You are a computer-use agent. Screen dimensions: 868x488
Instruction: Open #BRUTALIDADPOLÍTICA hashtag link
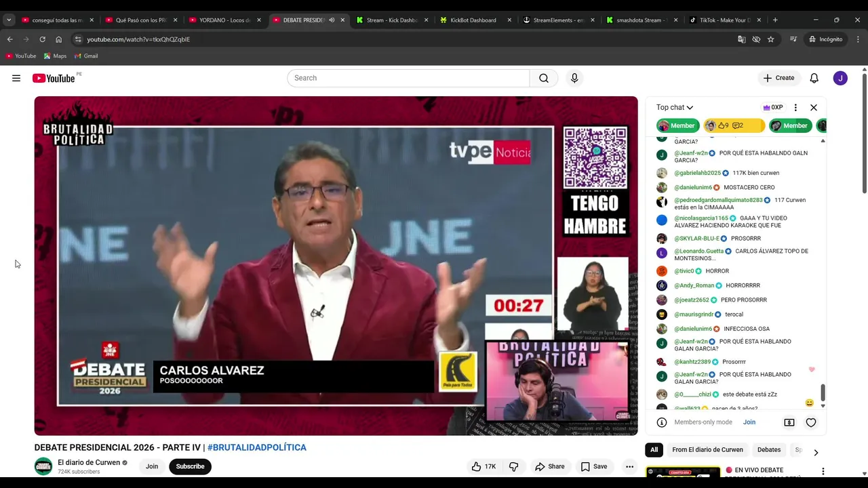point(257,447)
